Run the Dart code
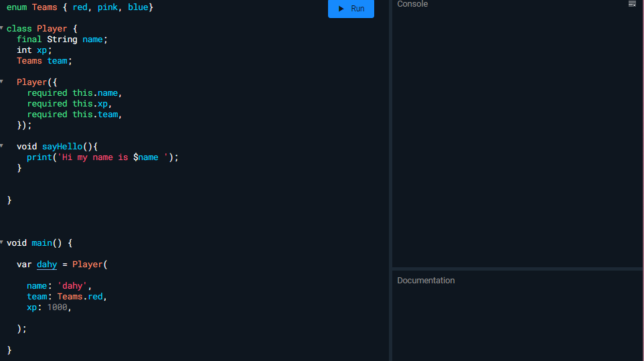644x361 pixels. tap(351, 8)
